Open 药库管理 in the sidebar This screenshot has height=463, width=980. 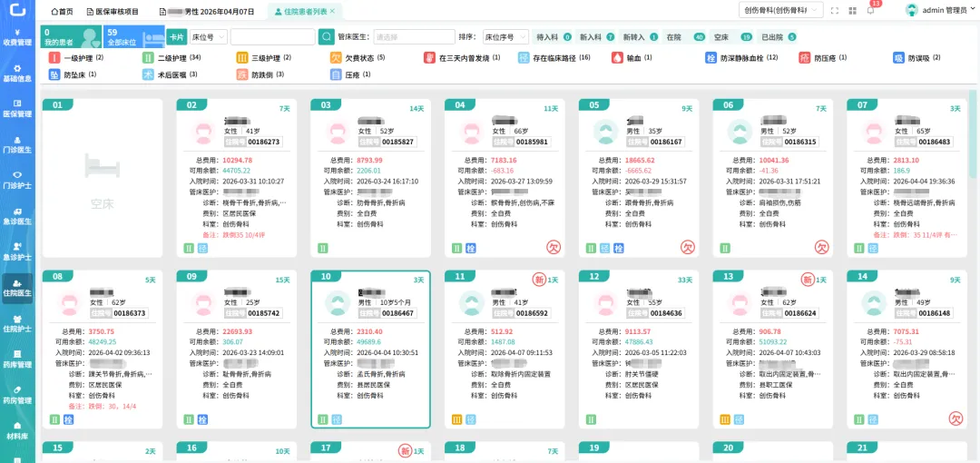pyautogui.click(x=17, y=359)
